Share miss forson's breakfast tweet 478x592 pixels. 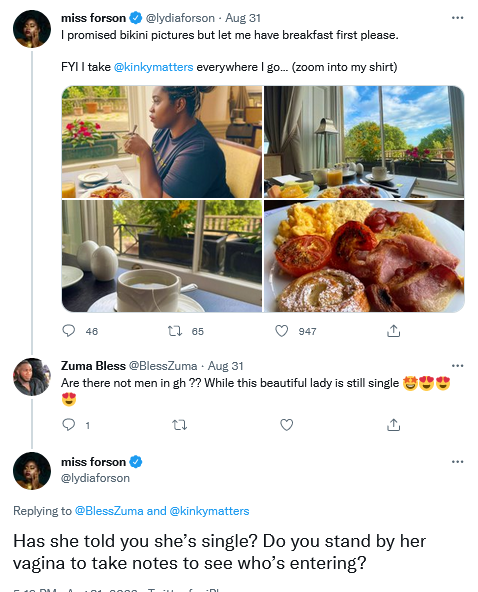pos(393,331)
